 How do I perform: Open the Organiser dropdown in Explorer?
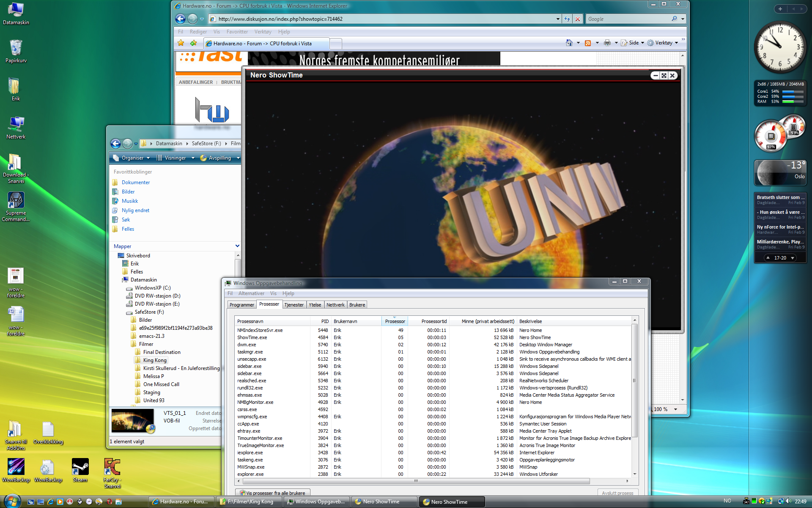132,158
